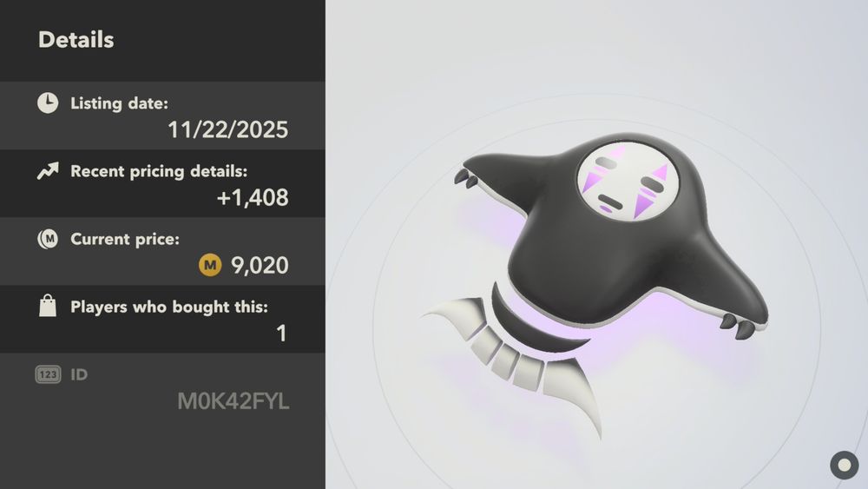This screenshot has width=868, height=489.
Task: Click the Listing date label
Action: [119, 103]
